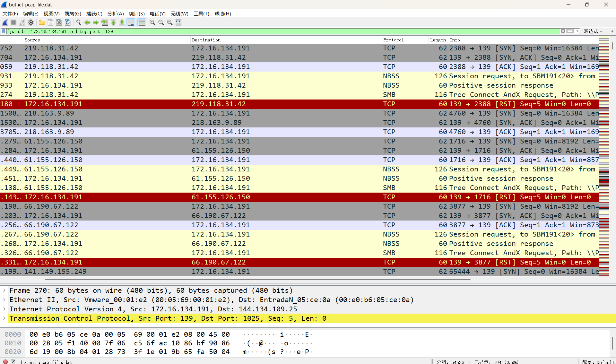Click the zoom in magnifier icon
This screenshot has width=616, height=364.
[152, 22]
